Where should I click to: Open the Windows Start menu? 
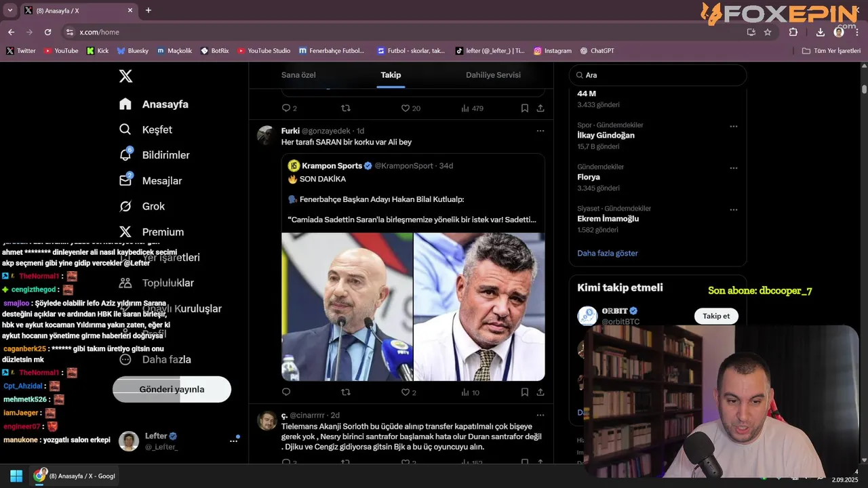click(16, 476)
